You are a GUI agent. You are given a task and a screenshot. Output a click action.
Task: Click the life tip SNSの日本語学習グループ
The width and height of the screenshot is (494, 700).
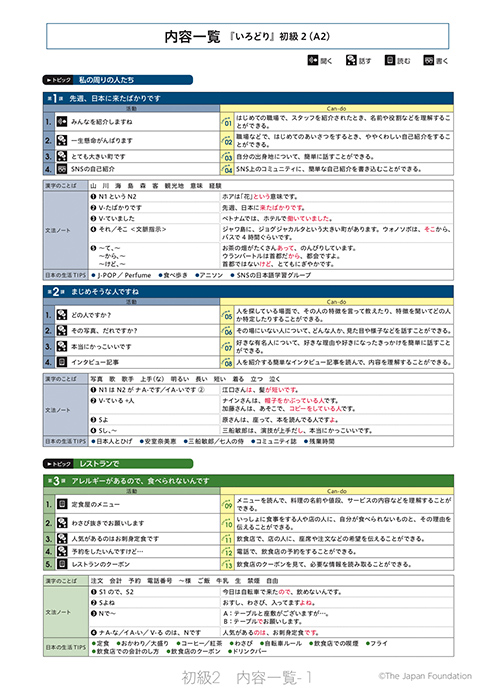tap(270, 275)
